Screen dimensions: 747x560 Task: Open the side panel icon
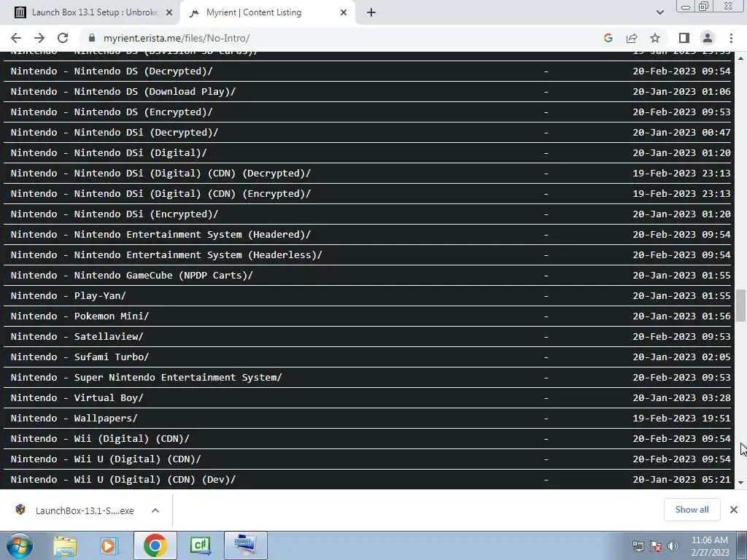pos(684,38)
